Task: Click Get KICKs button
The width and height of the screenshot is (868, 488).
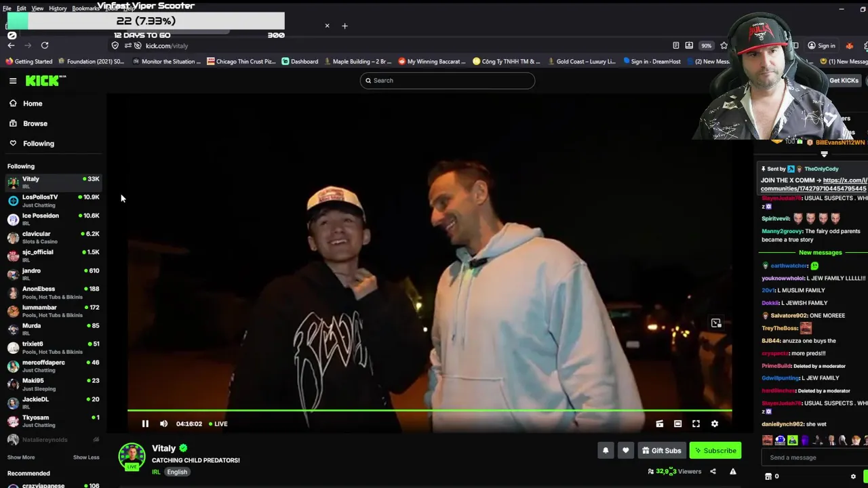Action: pos(844,81)
